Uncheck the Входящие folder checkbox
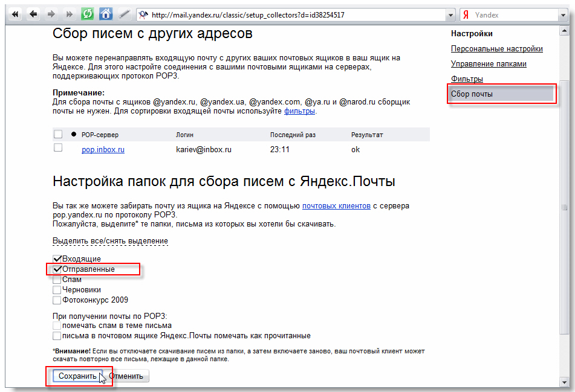The image size is (575, 392). pyautogui.click(x=57, y=259)
